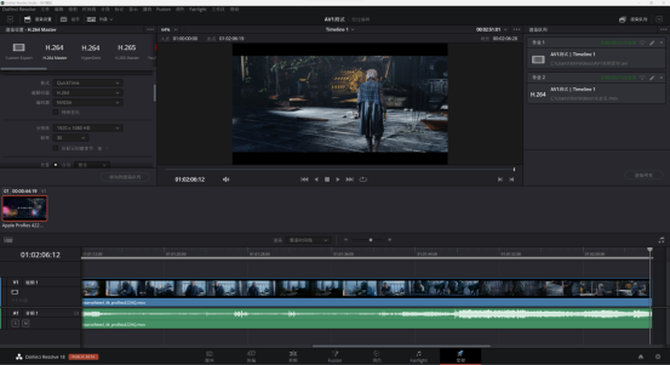670x365 pixels.
Task: Jump to first frame in viewer
Action: click(304, 180)
